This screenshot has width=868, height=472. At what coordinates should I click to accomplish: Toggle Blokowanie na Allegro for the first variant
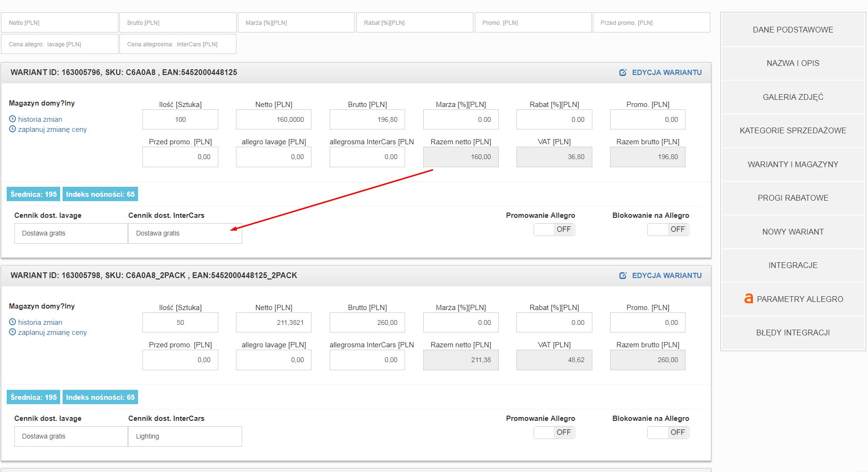pyautogui.click(x=668, y=229)
